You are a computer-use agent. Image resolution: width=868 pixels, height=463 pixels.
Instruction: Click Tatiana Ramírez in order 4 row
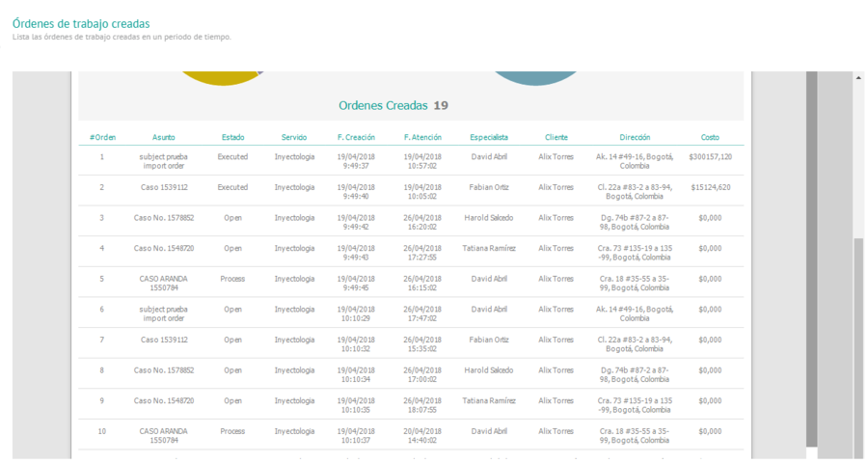point(489,248)
